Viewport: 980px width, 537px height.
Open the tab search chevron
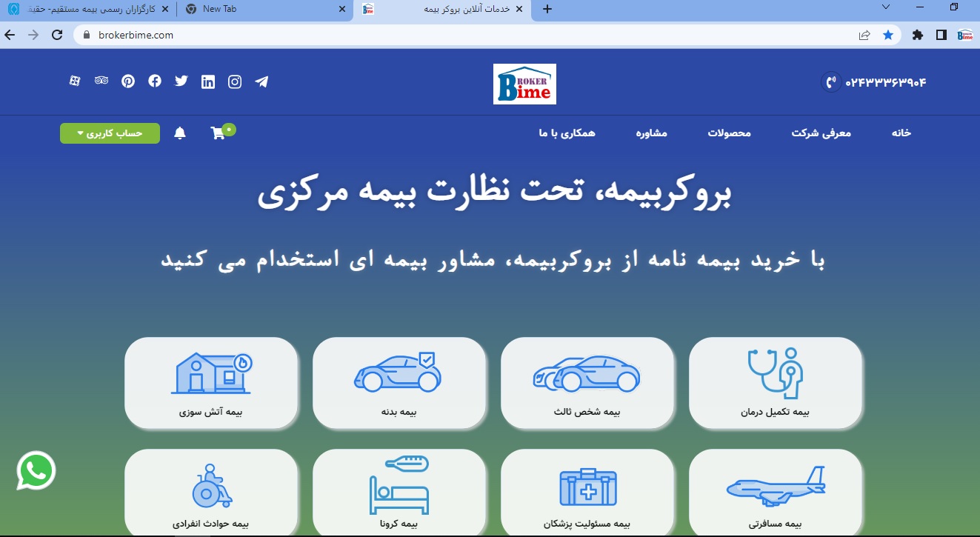click(x=887, y=7)
